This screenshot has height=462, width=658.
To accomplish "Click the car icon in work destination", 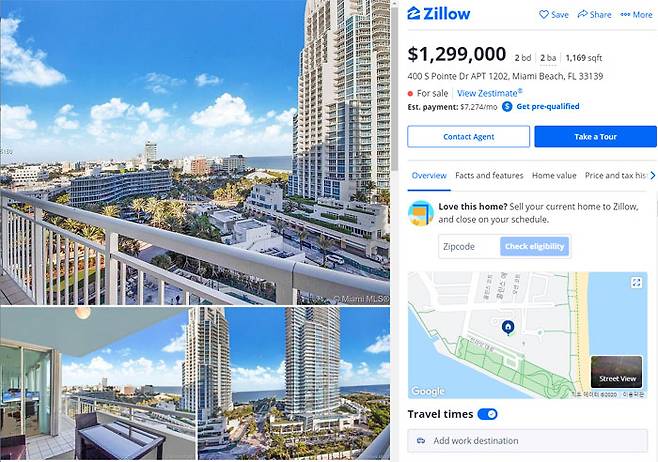I will pos(420,441).
